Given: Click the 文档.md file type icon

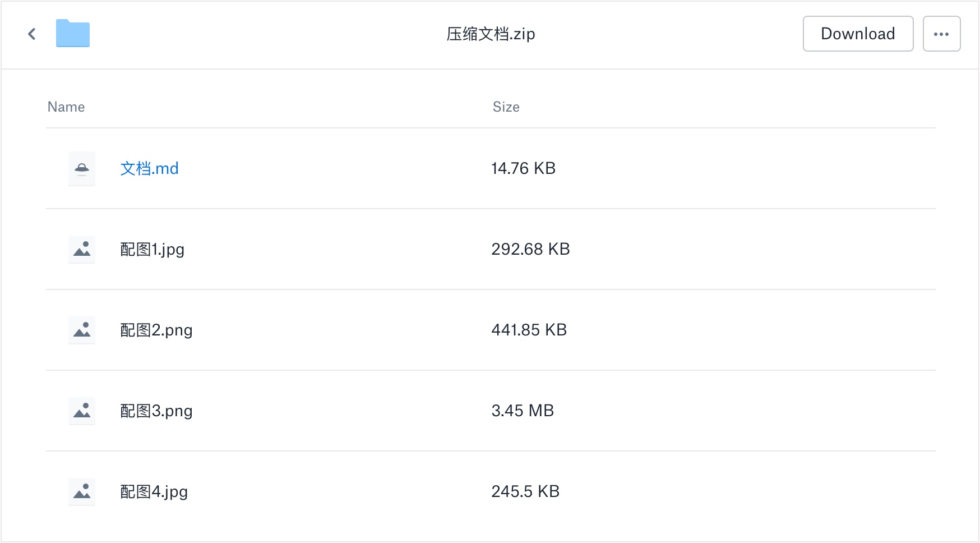Looking at the screenshot, I should (82, 168).
